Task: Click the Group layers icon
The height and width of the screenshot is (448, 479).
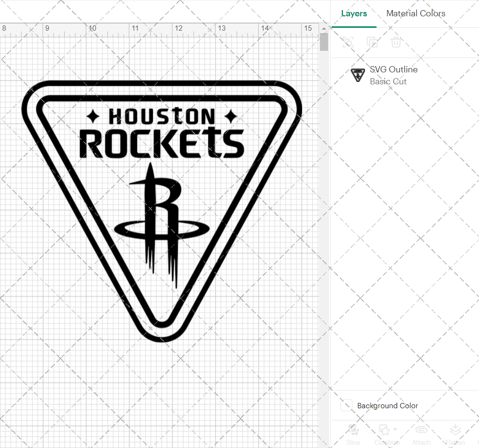Action: click(x=348, y=42)
